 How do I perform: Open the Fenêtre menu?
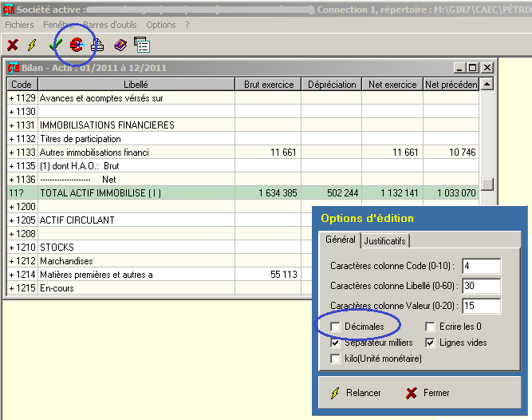58,25
